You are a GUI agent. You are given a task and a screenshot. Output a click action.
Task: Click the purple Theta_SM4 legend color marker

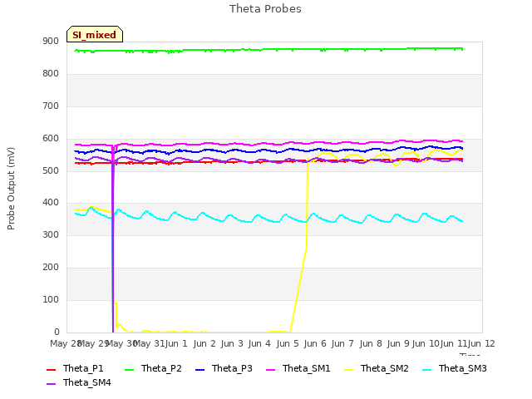point(51,384)
